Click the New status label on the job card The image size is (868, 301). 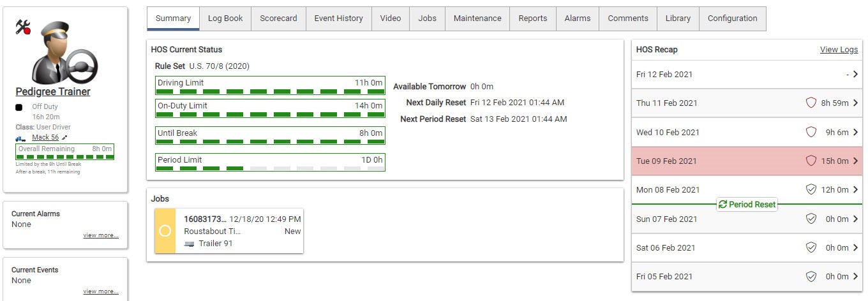[292, 231]
